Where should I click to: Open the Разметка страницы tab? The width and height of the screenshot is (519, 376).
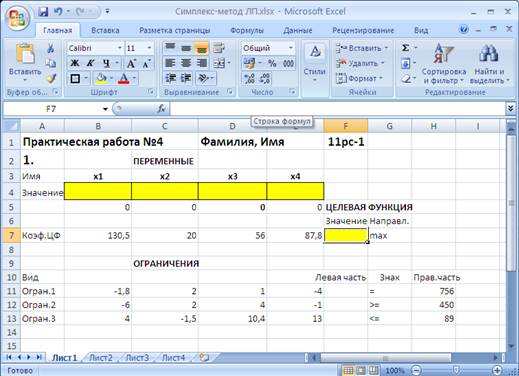point(174,30)
